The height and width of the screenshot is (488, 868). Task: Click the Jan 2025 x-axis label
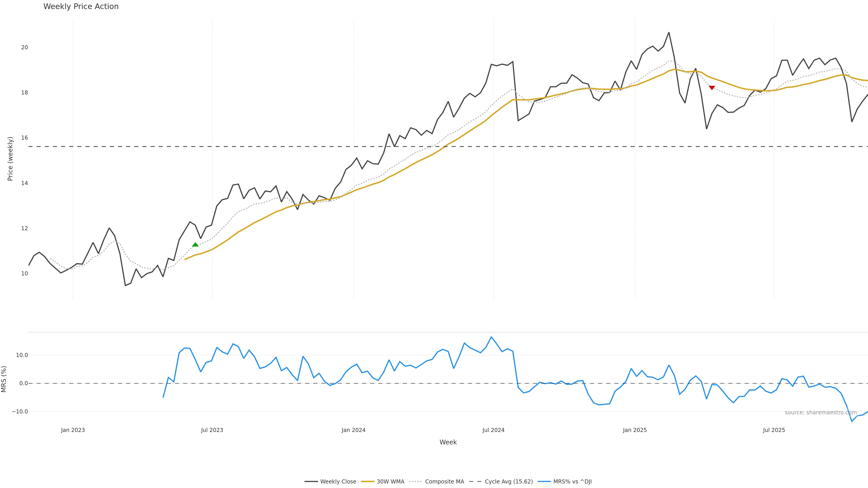(635, 430)
